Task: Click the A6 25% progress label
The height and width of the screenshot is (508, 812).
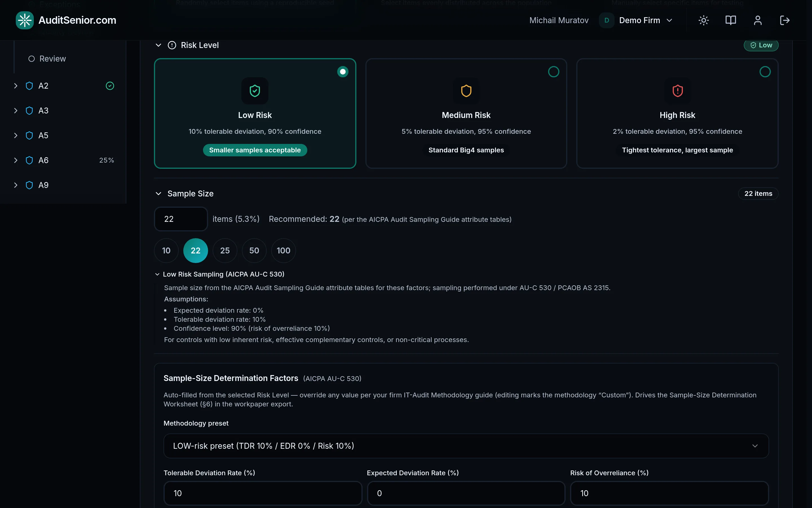Action: point(107,160)
